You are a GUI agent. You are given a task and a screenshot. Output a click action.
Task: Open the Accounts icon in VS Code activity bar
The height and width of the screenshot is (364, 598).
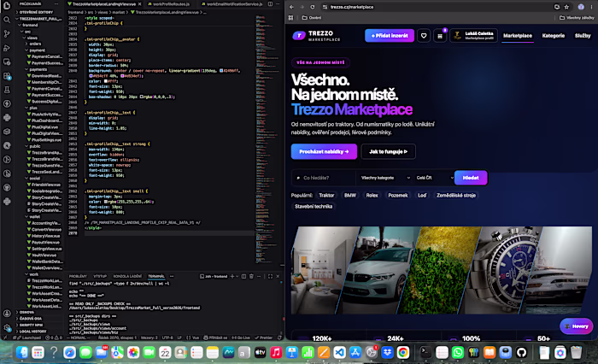tap(7, 314)
